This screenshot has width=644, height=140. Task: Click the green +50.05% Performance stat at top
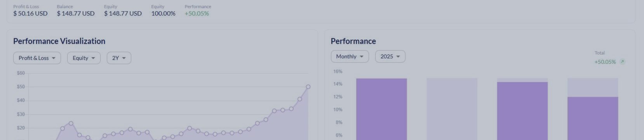click(x=197, y=14)
